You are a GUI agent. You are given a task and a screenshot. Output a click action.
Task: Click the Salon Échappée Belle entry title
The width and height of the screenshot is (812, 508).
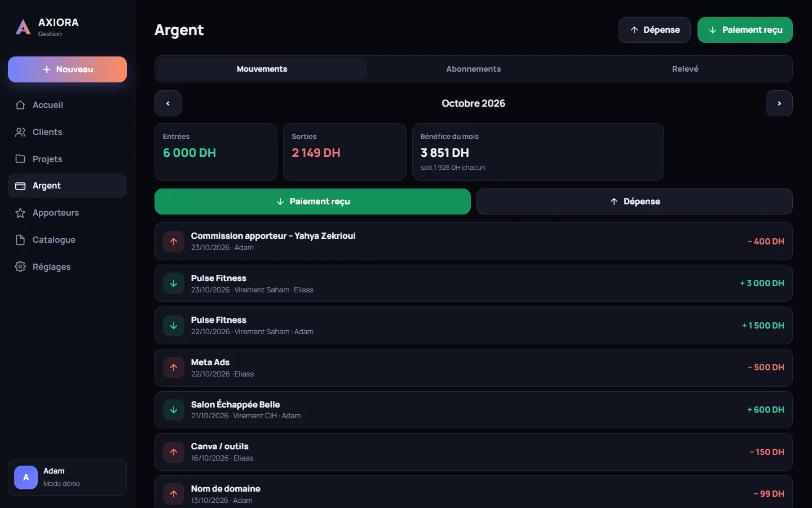[236, 404]
